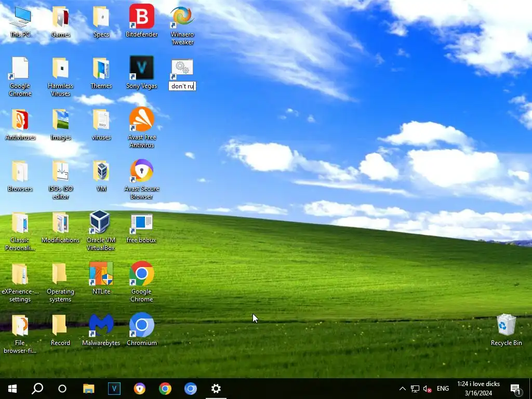Open Avast Secure Browser on taskbar
Image resolution: width=532 pixels, height=399 pixels.
pos(139,389)
